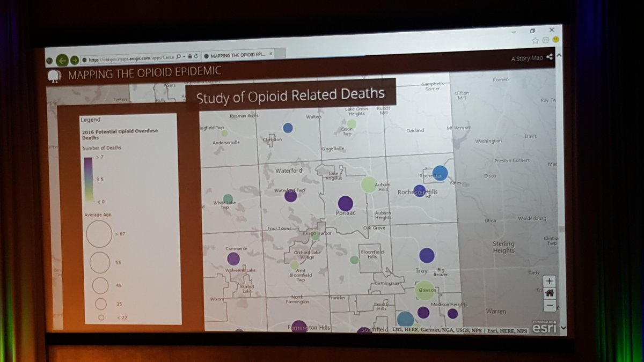Reset map to default extent with home button
644x362 pixels.
pyautogui.click(x=549, y=293)
